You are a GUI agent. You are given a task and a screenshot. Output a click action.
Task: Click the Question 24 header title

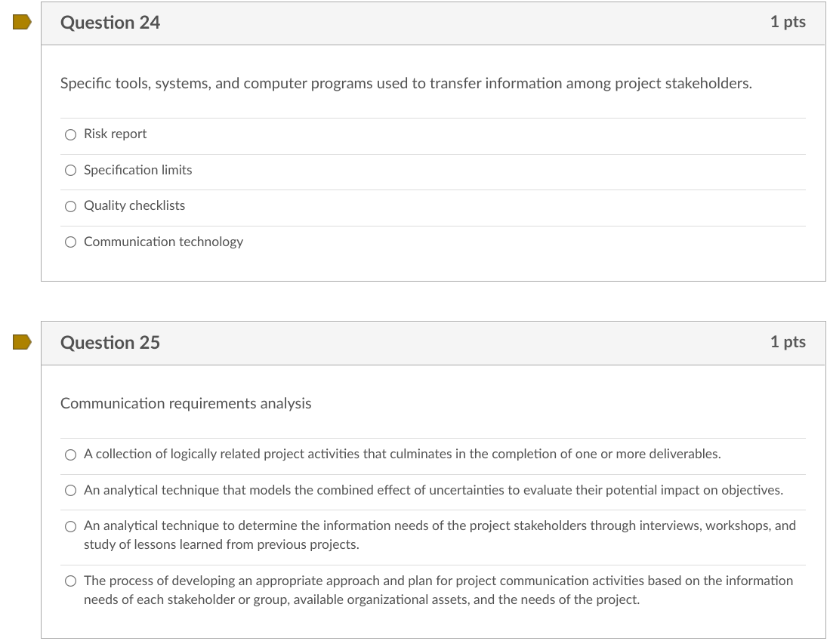(x=110, y=23)
